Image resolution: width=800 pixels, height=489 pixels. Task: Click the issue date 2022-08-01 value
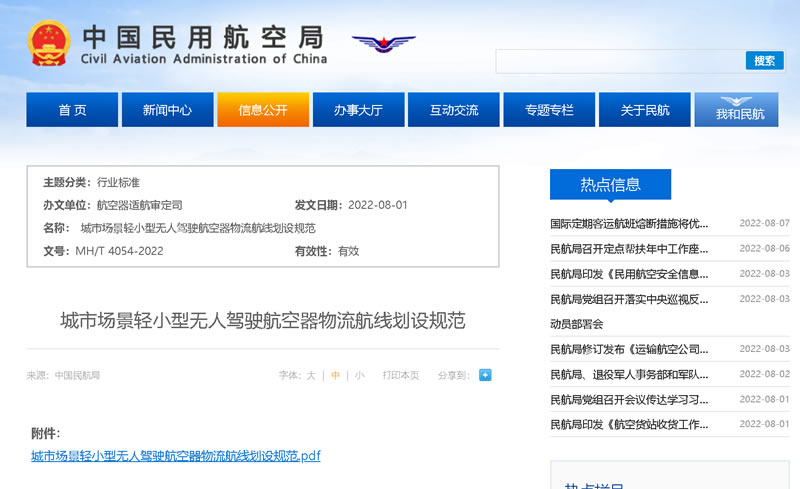tap(378, 205)
